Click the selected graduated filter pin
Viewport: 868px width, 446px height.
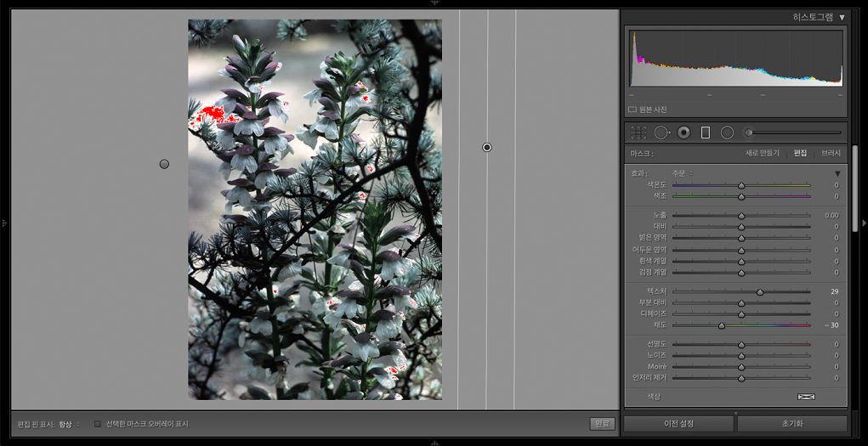tap(486, 147)
